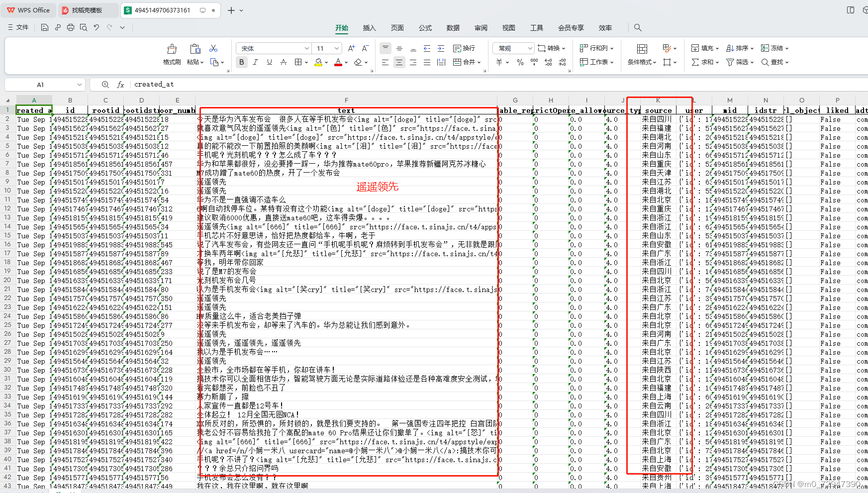Click the Redo arrow icon
The width and height of the screenshot is (868, 493).
[109, 27]
